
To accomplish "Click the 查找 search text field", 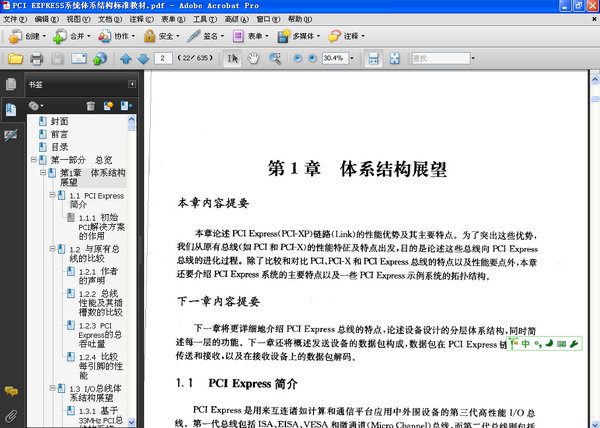I will (441, 58).
